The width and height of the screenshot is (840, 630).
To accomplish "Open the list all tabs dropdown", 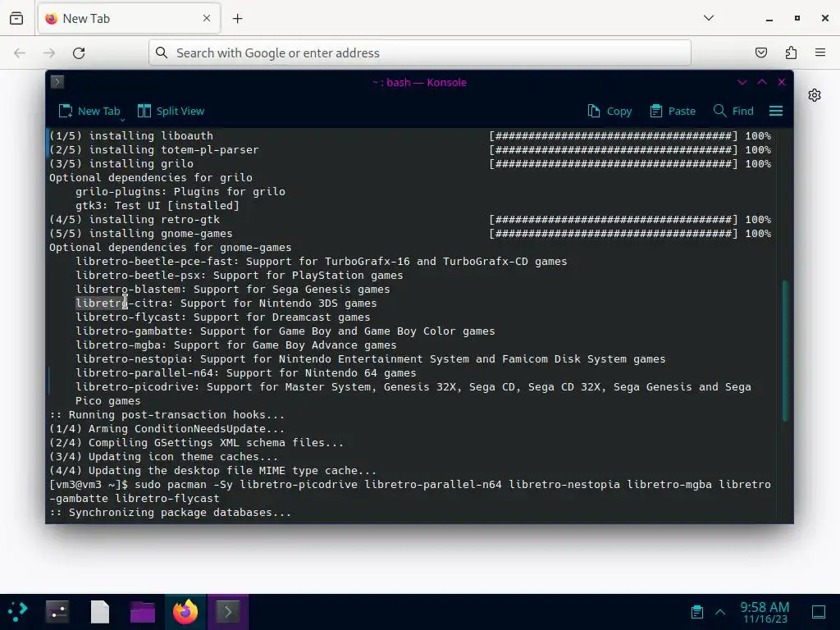I will coord(708,18).
